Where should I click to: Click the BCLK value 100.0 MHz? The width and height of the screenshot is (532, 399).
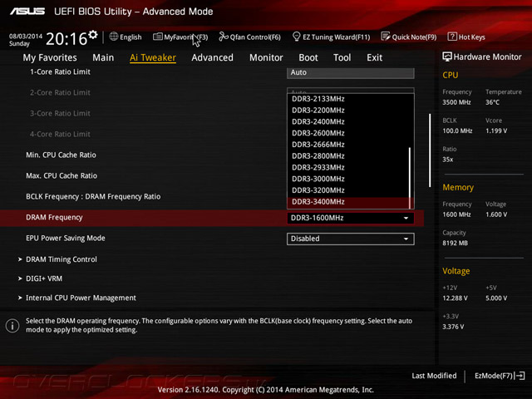(457, 131)
